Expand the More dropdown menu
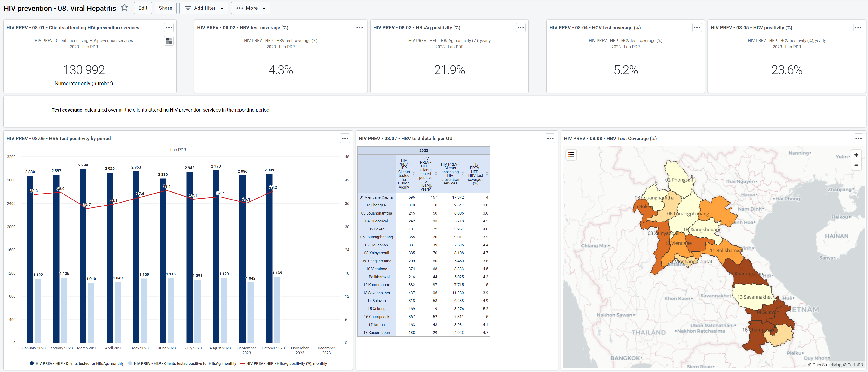 pos(251,8)
